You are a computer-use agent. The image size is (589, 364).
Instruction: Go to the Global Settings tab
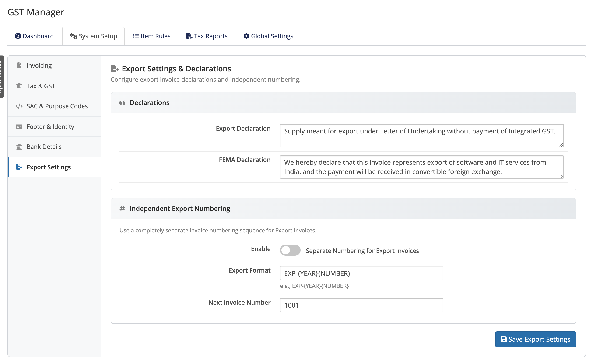click(268, 36)
